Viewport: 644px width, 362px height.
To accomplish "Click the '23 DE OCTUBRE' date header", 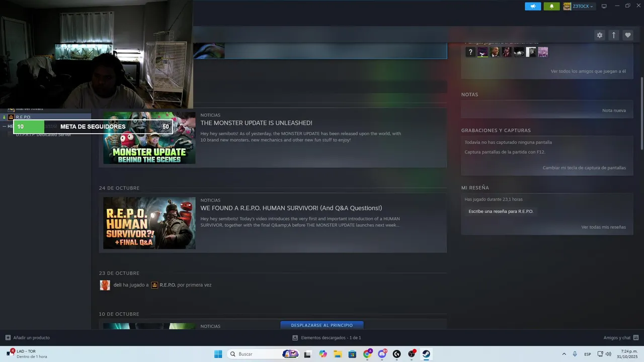I will (119, 273).
